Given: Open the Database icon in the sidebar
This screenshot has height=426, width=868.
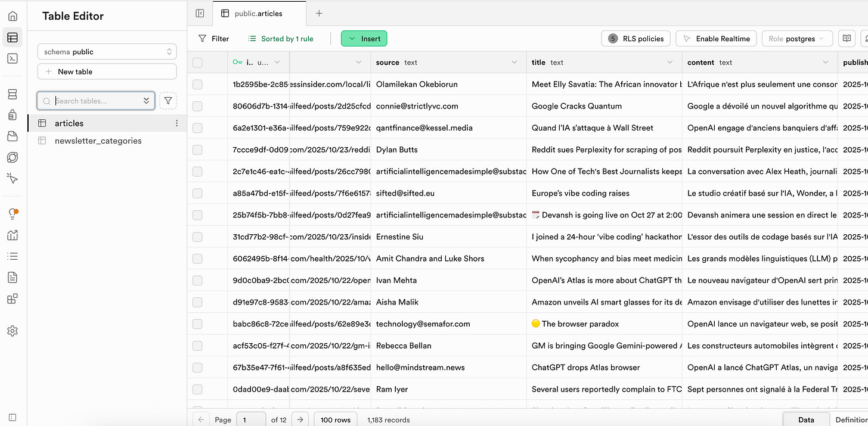Looking at the screenshot, I should tap(13, 94).
